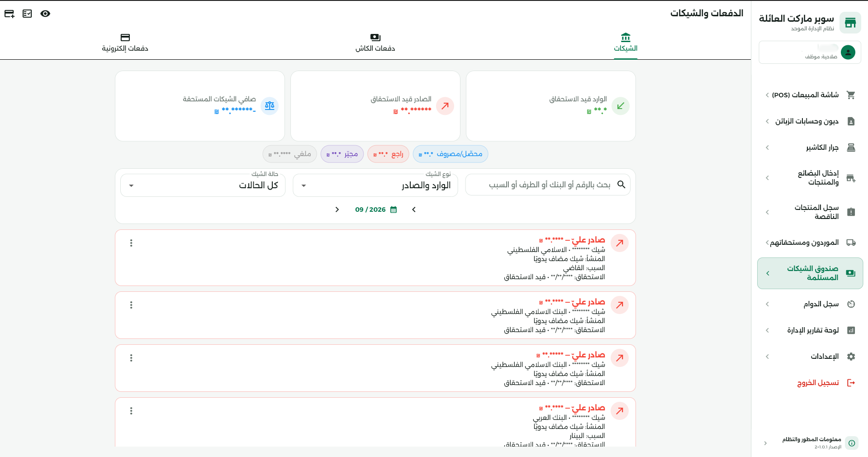Open three-dot menu of the العربي bank check
This screenshot has width=868, height=457.
(x=131, y=411)
